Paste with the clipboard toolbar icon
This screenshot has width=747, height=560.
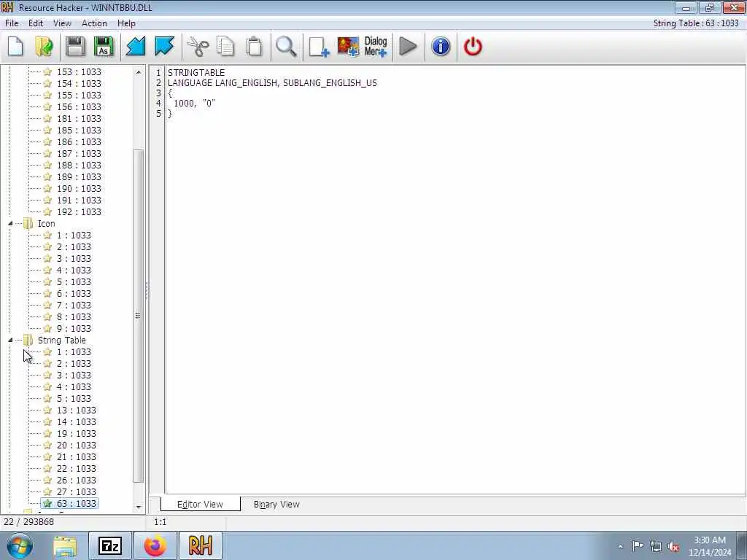[x=254, y=47]
